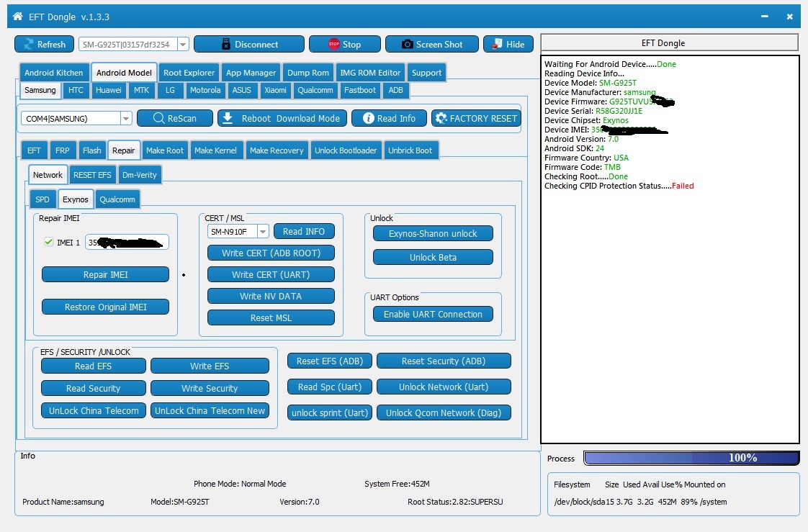Click the Read Security button
The height and width of the screenshot is (532, 808).
[x=94, y=388]
